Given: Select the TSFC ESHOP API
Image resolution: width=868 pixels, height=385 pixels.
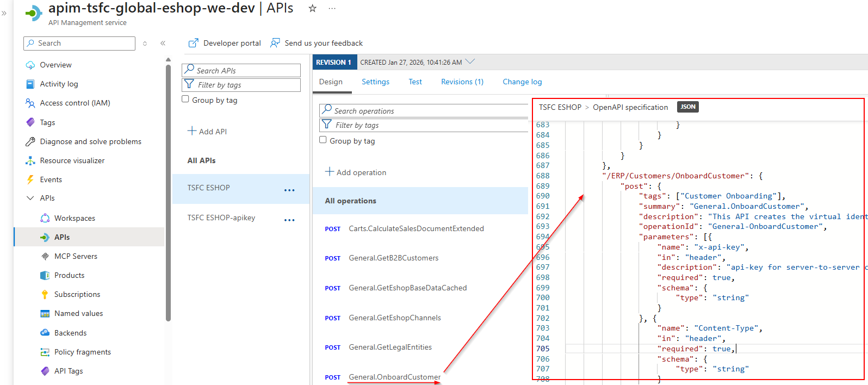Looking at the screenshot, I should pyautogui.click(x=241, y=189).
